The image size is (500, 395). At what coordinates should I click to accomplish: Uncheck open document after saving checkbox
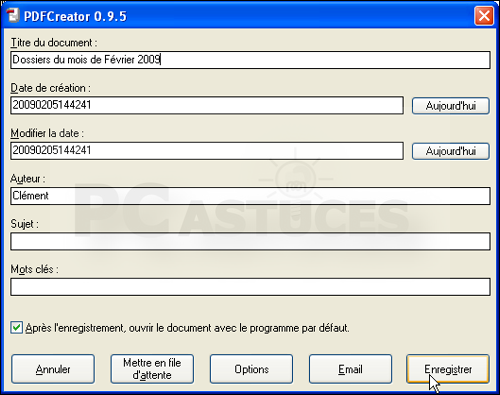[x=16, y=328]
